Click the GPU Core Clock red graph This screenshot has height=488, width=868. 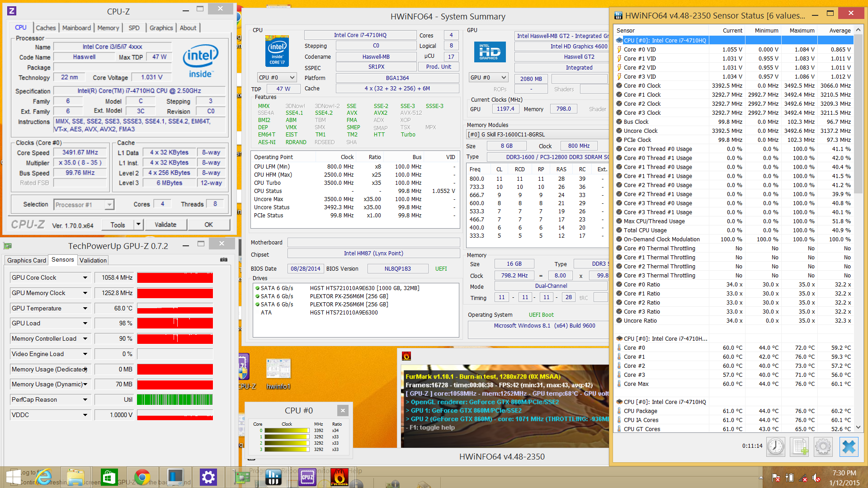pyautogui.click(x=175, y=277)
